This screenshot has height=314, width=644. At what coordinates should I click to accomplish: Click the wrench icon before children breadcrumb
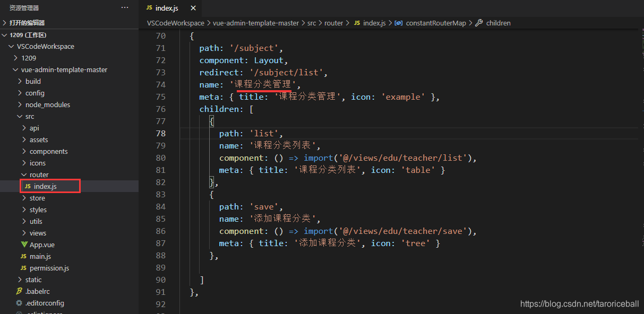pos(479,23)
